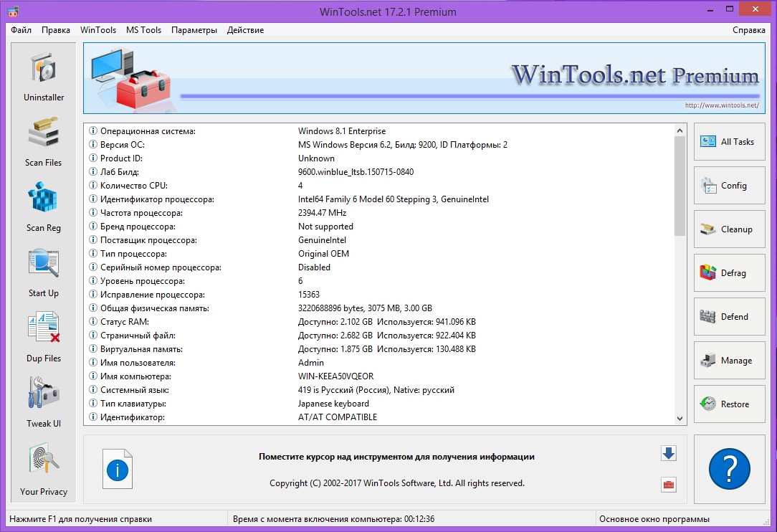Click the Restore button
Screen dimensions: 777x532
(x=730, y=404)
